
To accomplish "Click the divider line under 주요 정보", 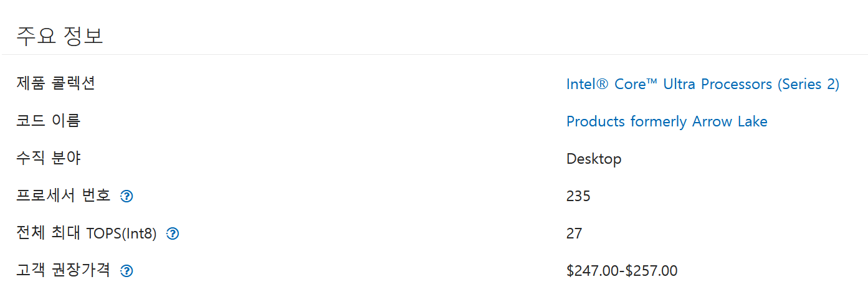I will click(434, 54).
